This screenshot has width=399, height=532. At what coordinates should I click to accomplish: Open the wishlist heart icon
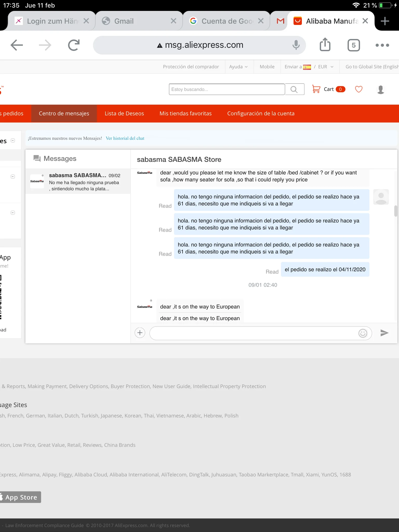[359, 89]
